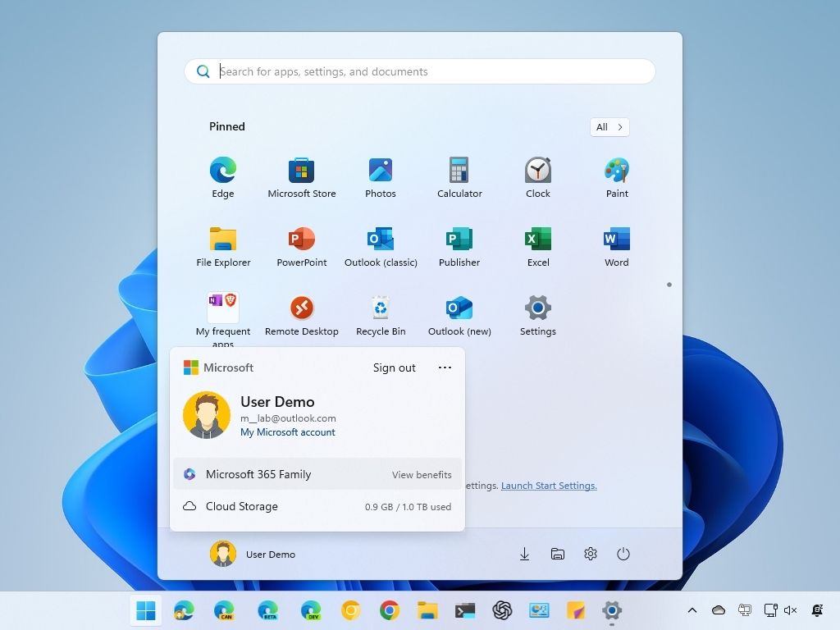Open Windows Terminal from the taskbar
The image size is (840, 630).
pos(465,610)
